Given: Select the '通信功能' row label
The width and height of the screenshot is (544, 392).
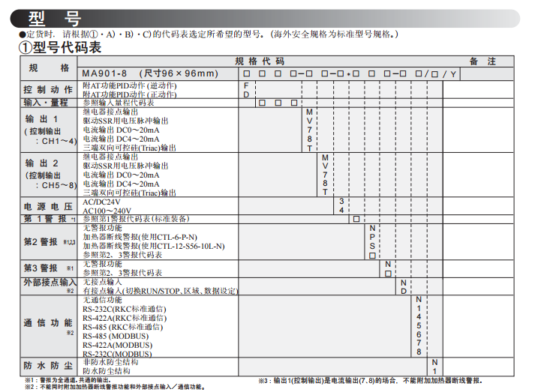Looking at the screenshot, I should click(x=48, y=323).
